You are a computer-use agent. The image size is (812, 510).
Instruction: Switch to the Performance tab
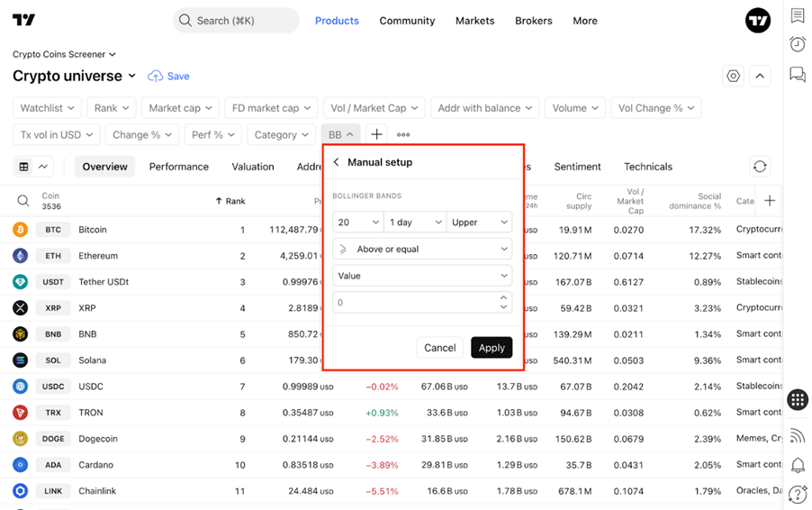tap(178, 167)
